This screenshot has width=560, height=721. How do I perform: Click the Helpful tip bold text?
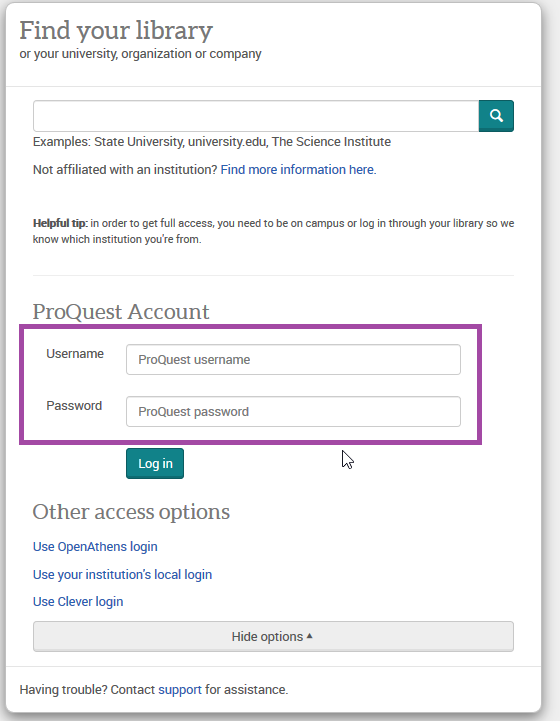point(60,223)
